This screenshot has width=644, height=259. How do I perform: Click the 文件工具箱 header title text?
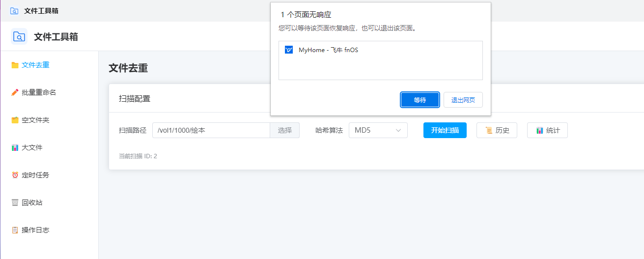pos(56,36)
